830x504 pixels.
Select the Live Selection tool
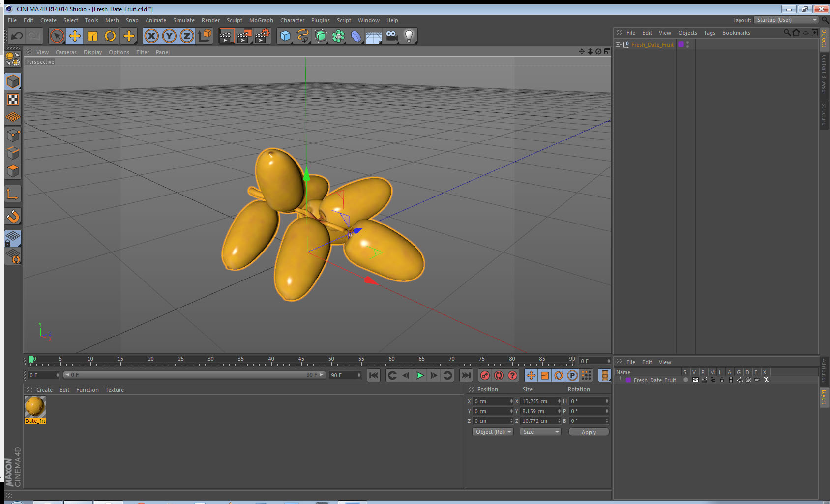[57, 36]
